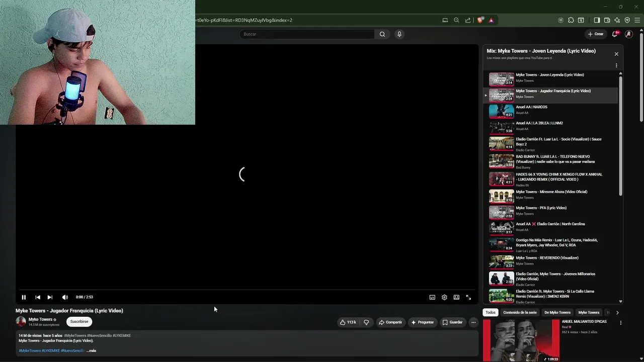Click the YouTube search magnifier button
Screen dimensions: 644x362
click(382, 34)
